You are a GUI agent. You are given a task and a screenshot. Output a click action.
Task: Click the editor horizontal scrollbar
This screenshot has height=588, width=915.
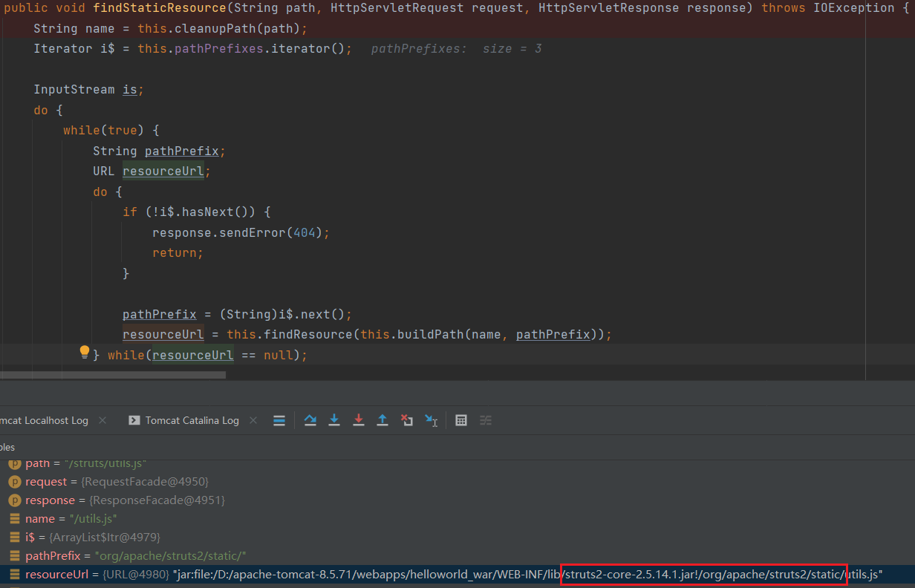click(x=111, y=375)
